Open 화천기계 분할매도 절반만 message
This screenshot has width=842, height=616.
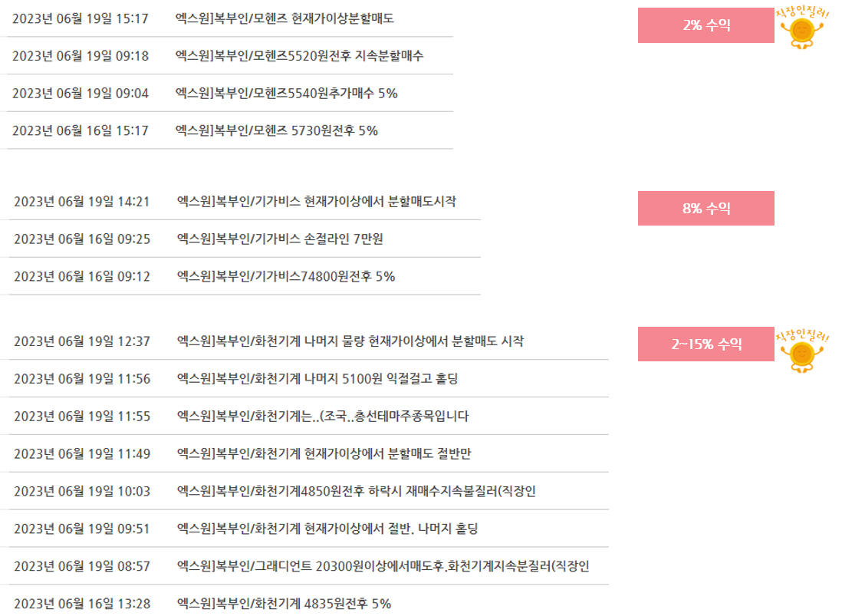[324, 454]
